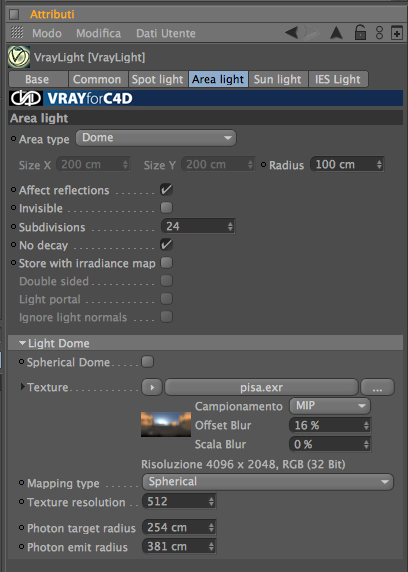
Task: Click the texture browse ellipsis button
Action: pyautogui.click(x=377, y=387)
